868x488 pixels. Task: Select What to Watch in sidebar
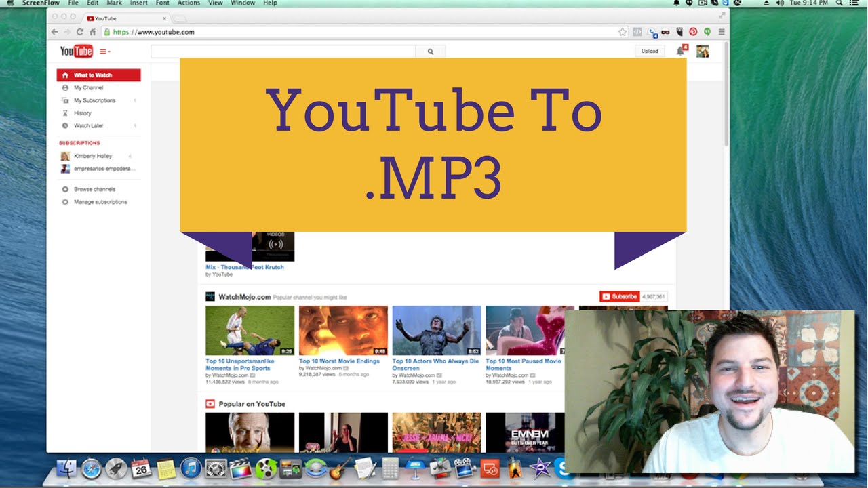(x=99, y=75)
